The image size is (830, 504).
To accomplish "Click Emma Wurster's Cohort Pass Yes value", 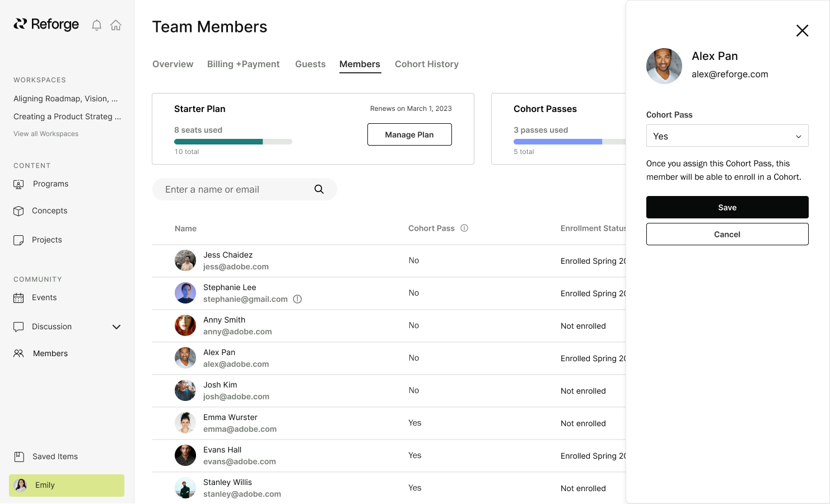I will coord(414,423).
